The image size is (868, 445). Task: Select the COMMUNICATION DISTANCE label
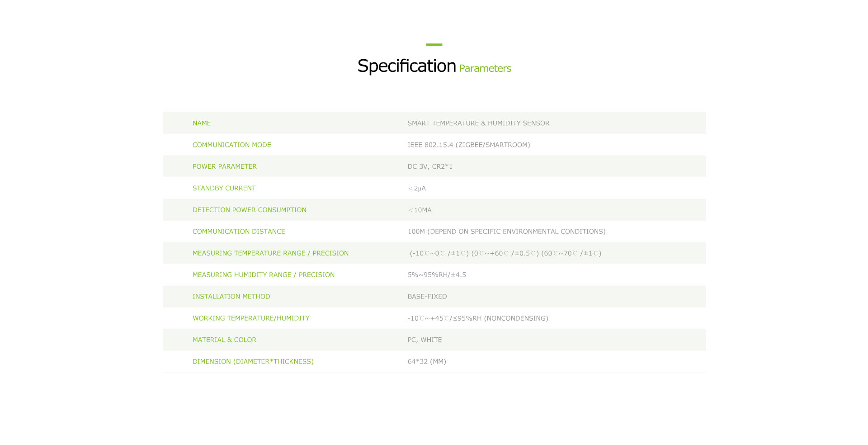point(239,232)
